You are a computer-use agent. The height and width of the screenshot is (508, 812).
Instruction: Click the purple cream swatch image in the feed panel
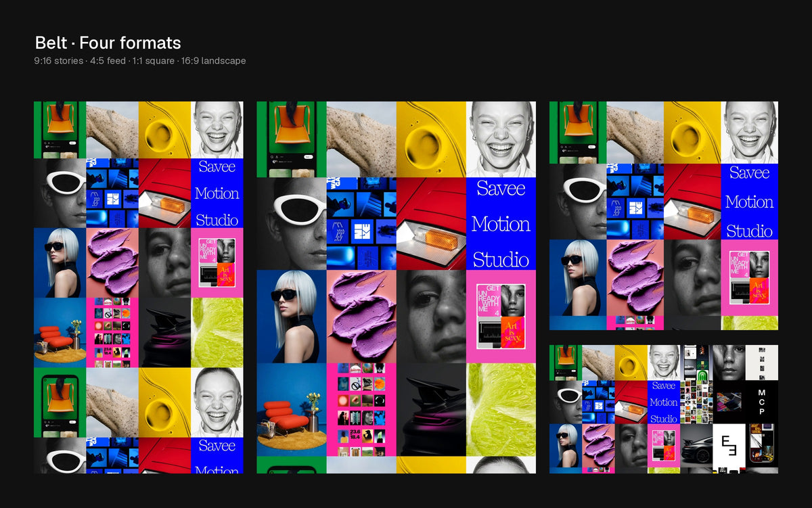(361, 317)
